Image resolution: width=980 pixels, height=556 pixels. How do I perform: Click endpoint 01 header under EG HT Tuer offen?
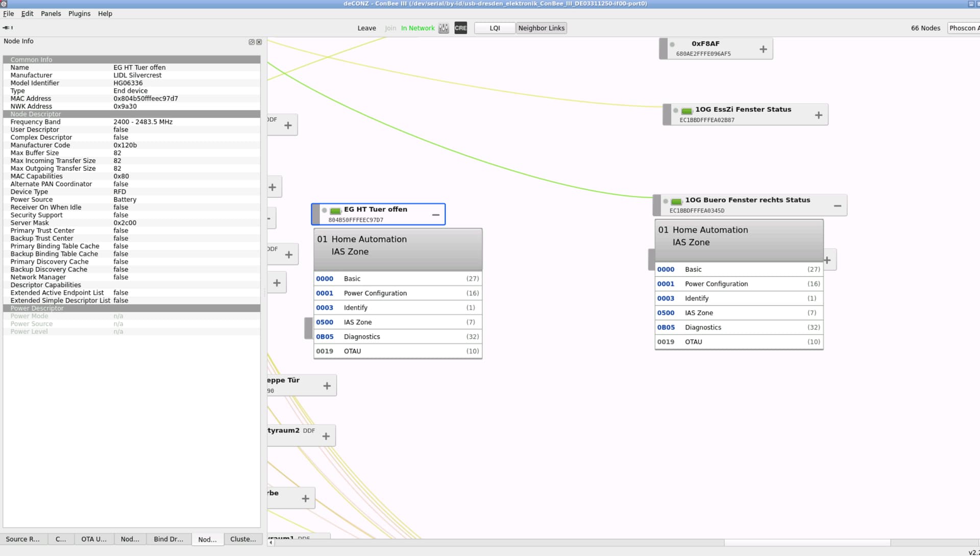pos(398,249)
